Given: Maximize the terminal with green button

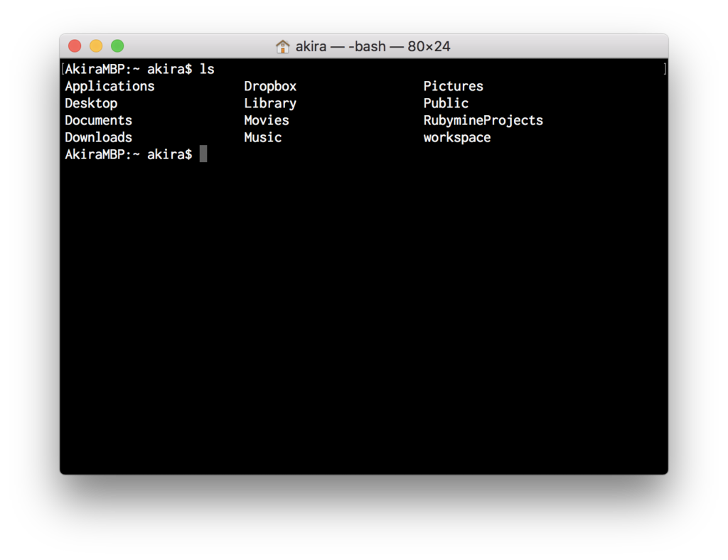Looking at the screenshot, I should (x=117, y=46).
